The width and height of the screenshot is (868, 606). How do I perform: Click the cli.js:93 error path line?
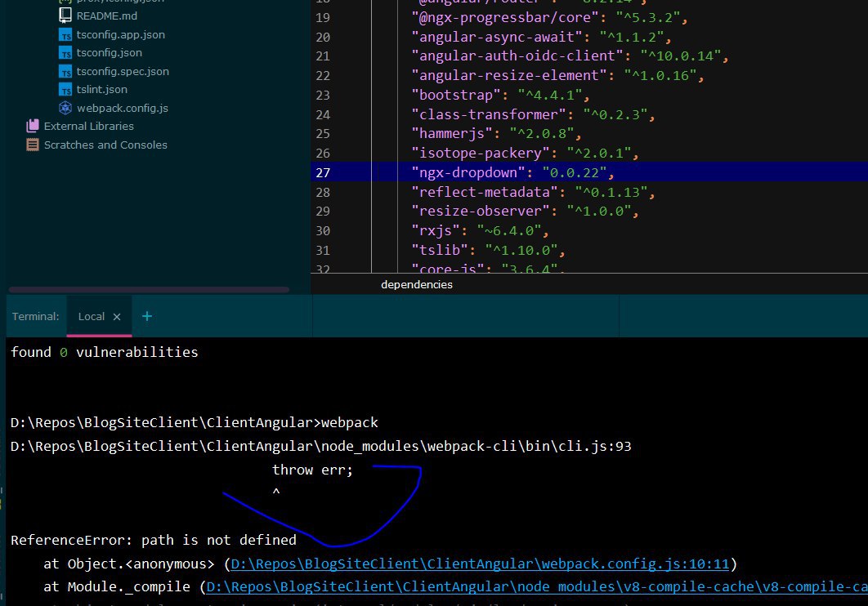tap(321, 446)
